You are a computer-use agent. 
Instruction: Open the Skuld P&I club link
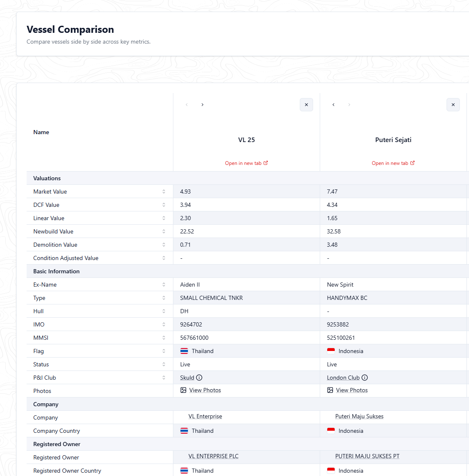tap(187, 378)
